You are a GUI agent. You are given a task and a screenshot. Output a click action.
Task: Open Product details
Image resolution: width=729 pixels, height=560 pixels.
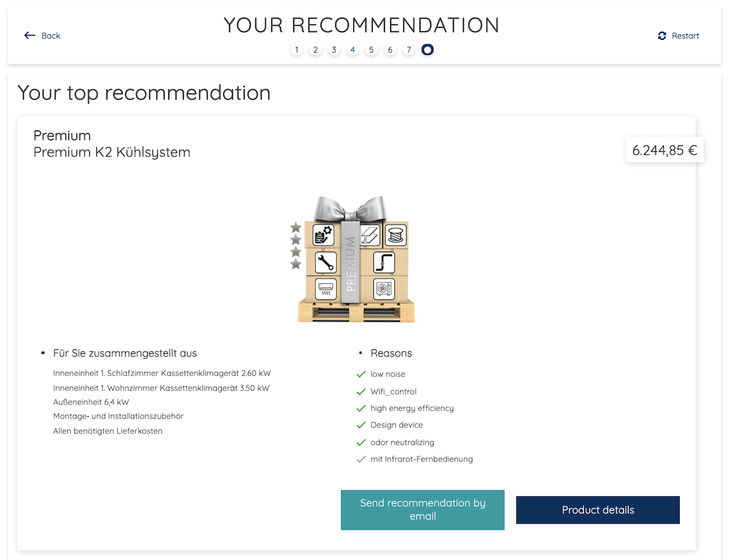tap(598, 510)
